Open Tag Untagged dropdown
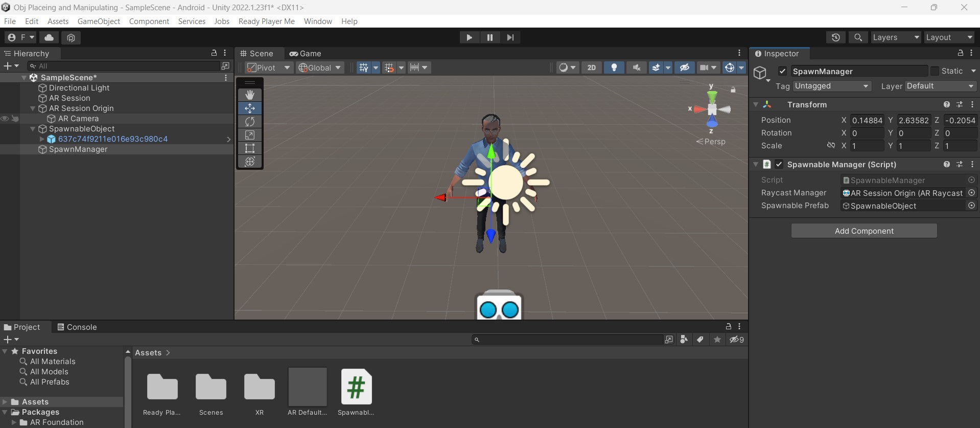Image resolution: width=980 pixels, height=428 pixels. coord(832,86)
